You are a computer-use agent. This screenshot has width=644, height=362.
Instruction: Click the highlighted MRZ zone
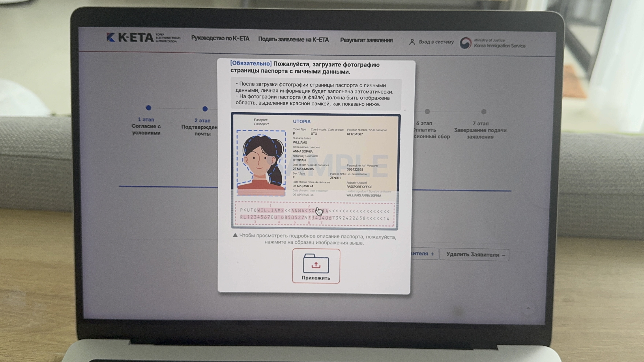(x=314, y=214)
